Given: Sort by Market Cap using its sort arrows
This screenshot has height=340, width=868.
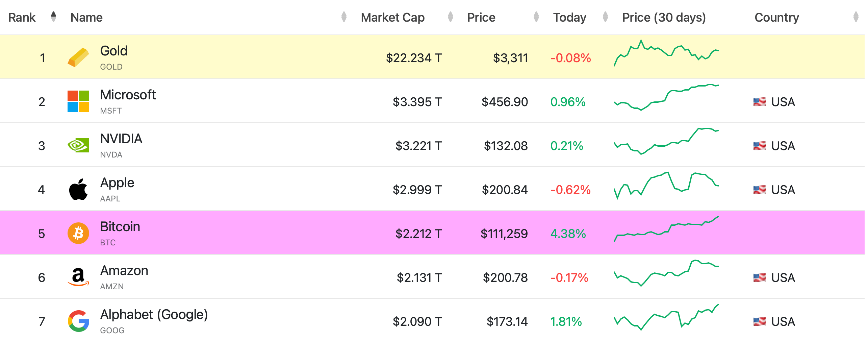Looking at the screenshot, I should 450,17.
